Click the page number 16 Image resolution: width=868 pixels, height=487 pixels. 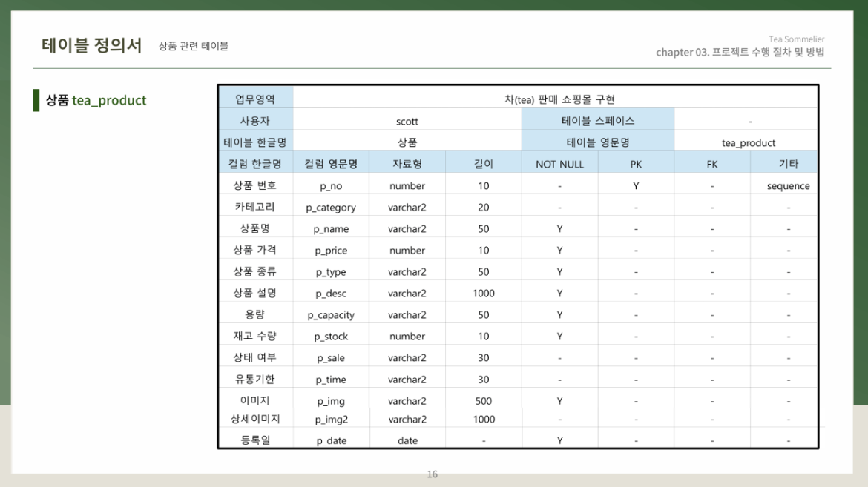coord(433,474)
